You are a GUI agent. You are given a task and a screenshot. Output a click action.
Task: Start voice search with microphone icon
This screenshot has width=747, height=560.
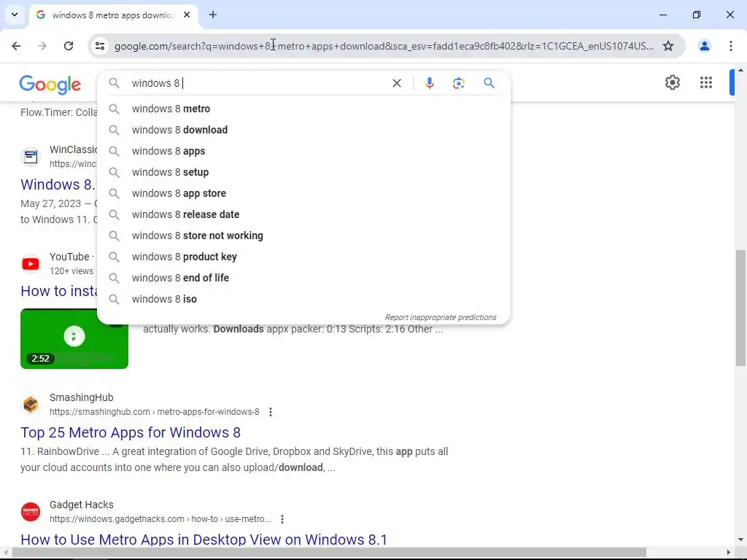click(429, 83)
